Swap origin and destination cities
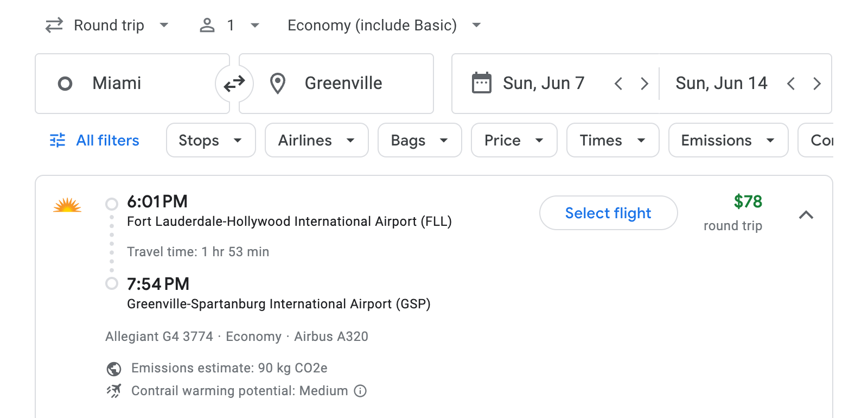Image resolution: width=868 pixels, height=418 pixels. click(234, 84)
